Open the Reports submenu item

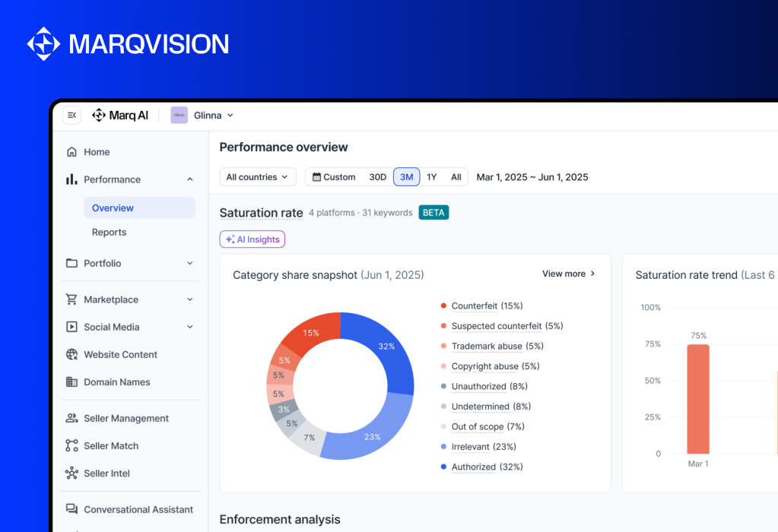click(109, 233)
